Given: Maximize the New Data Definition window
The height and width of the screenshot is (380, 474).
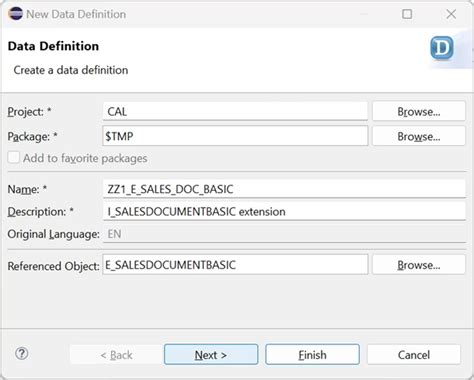Looking at the screenshot, I should [x=407, y=14].
